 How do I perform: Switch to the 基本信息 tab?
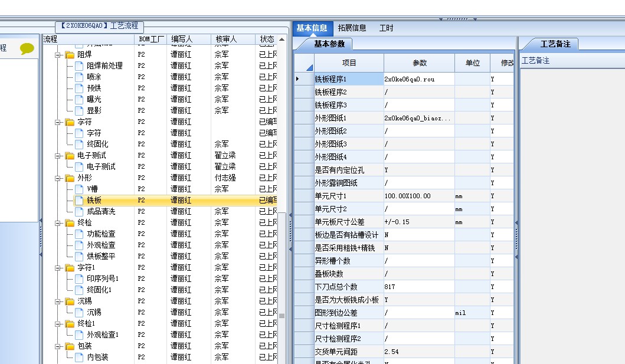click(x=312, y=28)
